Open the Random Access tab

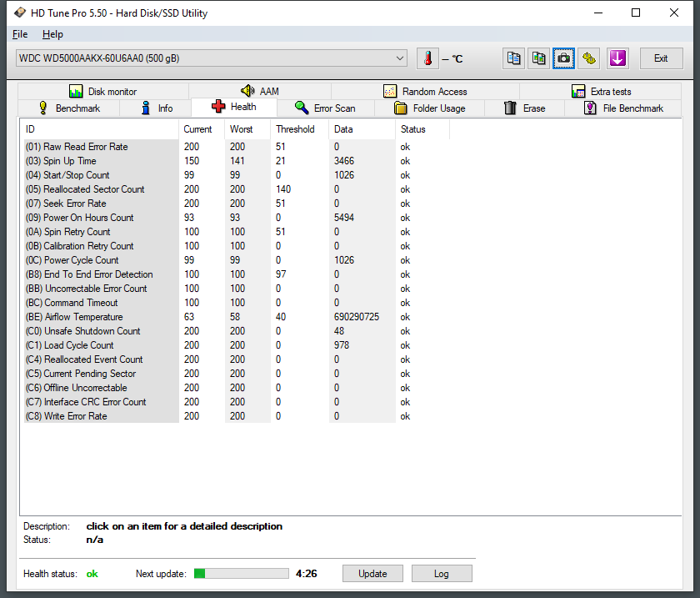click(425, 92)
